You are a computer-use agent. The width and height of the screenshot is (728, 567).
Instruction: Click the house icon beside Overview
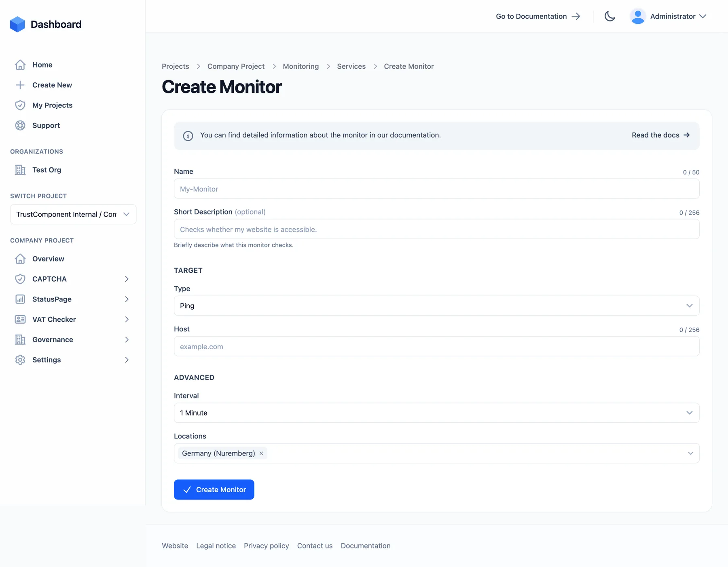20,259
